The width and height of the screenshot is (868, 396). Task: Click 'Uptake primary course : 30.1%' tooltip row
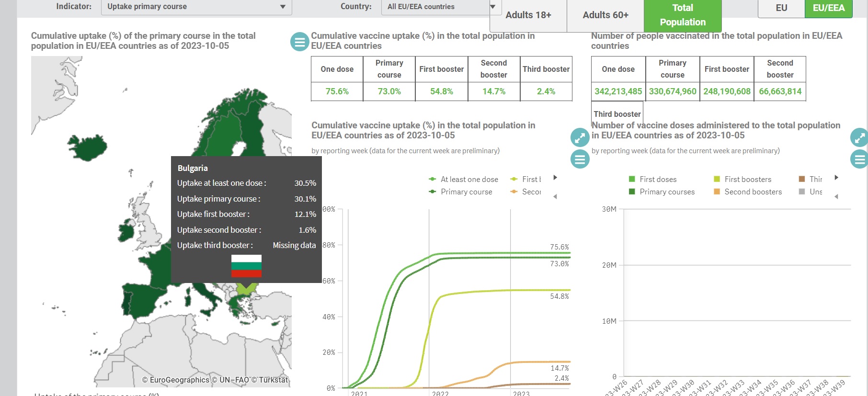tap(247, 199)
